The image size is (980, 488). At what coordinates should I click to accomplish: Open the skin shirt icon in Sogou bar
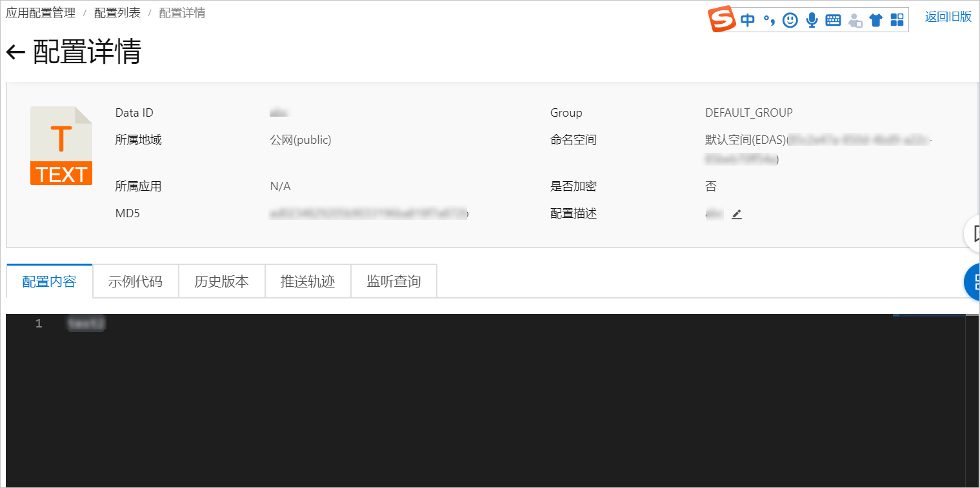click(x=875, y=20)
